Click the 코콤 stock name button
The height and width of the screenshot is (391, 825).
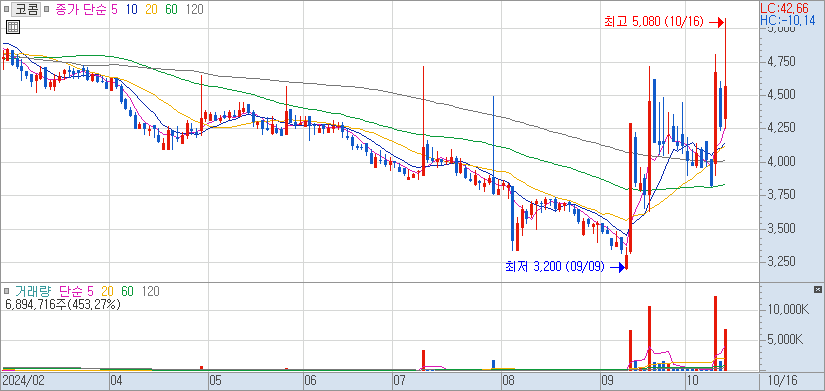pyautogui.click(x=26, y=9)
